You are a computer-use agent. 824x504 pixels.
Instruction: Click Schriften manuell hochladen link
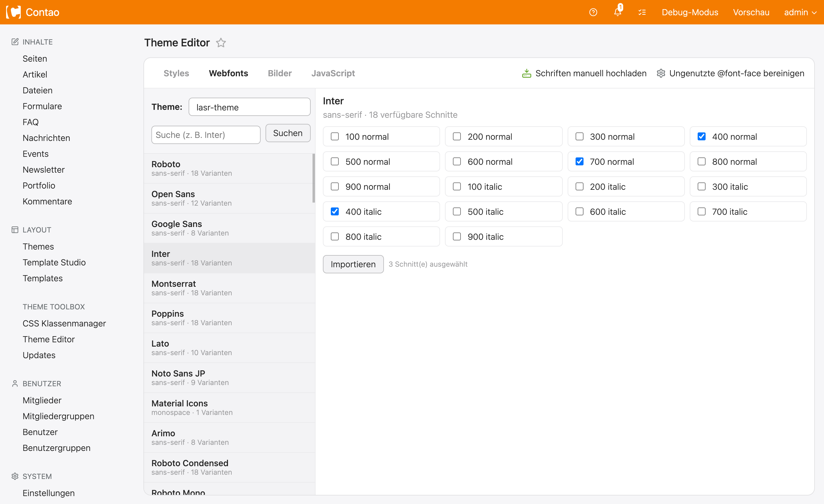click(x=591, y=73)
